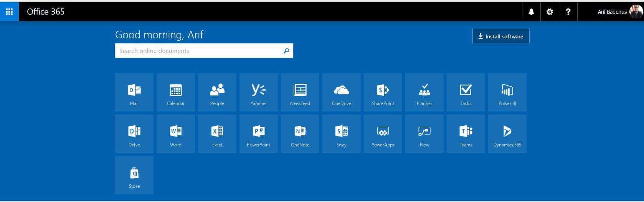
Task: Launch Word Online
Action: click(176, 134)
